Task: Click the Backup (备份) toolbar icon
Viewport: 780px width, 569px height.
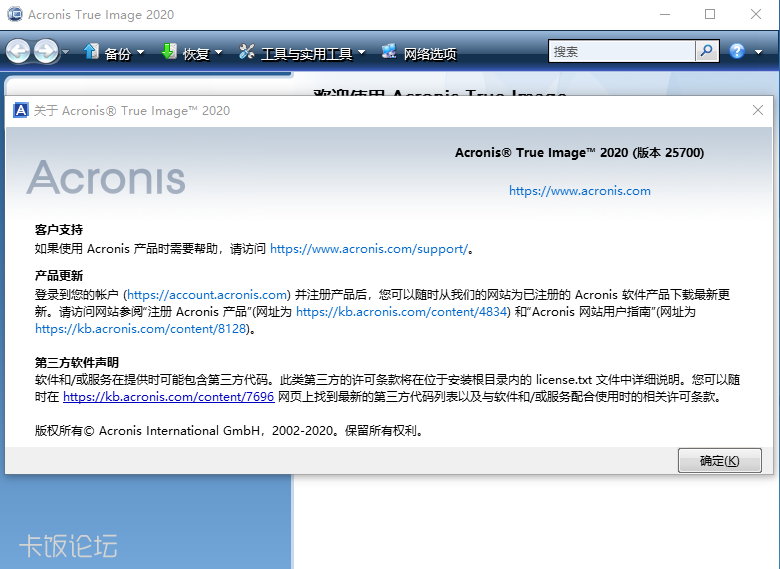Action: (x=92, y=52)
